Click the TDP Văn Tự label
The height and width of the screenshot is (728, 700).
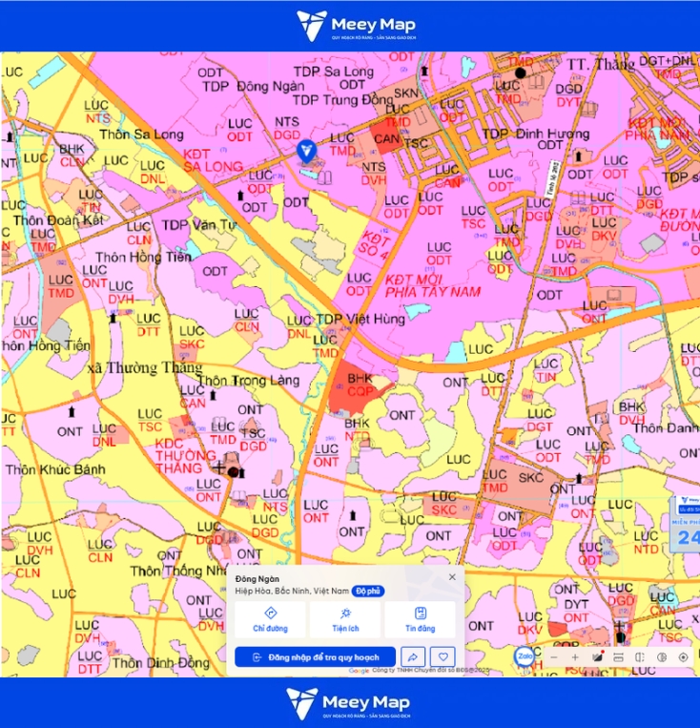point(198,225)
